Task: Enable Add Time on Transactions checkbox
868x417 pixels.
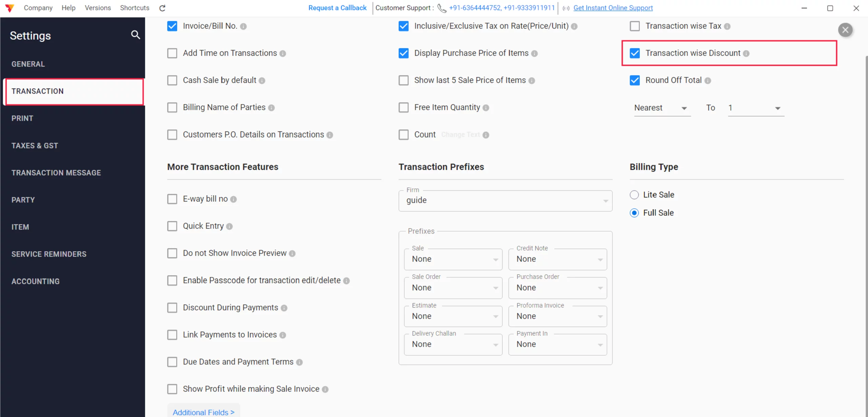Action: pos(172,53)
